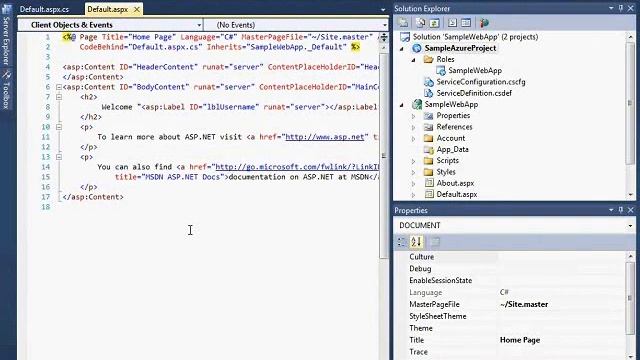Click the colorful last icon in Solution Explorer toolbar

coord(484,23)
